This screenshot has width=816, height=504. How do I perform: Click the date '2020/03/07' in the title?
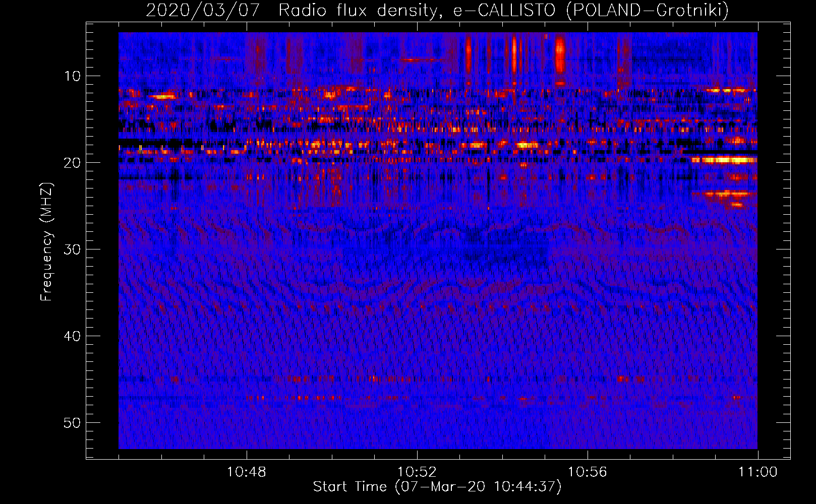pyautogui.click(x=203, y=11)
